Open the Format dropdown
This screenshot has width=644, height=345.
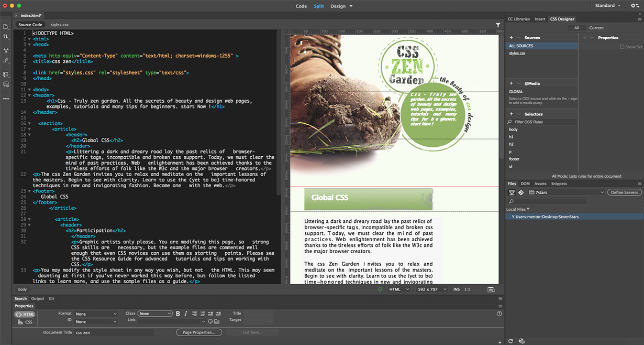(96, 314)
